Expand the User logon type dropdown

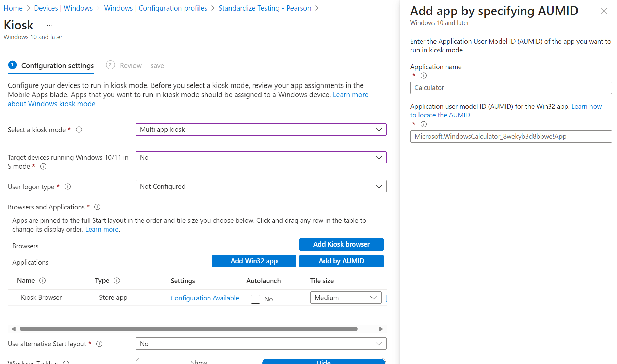coord(261,186)
